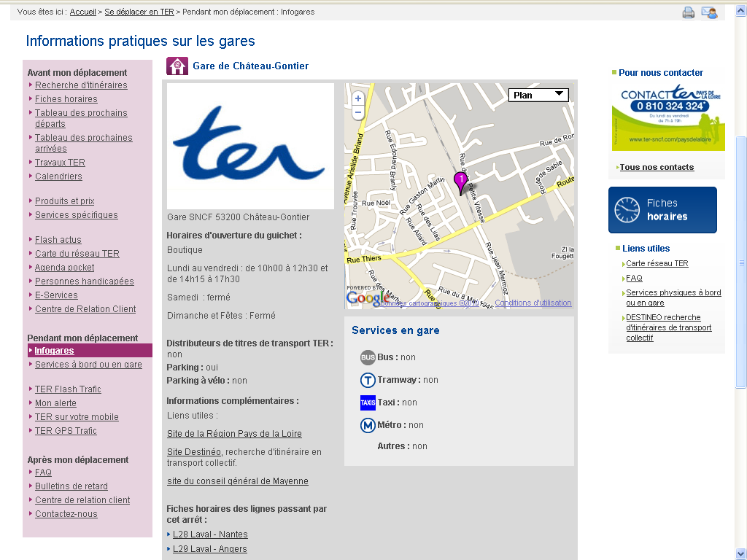Click the 'Services en gare' heading
Viewport: 747px width, 560px height.
click(x=395, y=330)
